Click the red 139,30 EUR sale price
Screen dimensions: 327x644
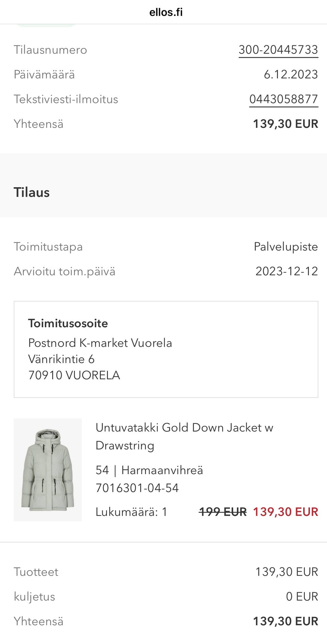[285, 512]
